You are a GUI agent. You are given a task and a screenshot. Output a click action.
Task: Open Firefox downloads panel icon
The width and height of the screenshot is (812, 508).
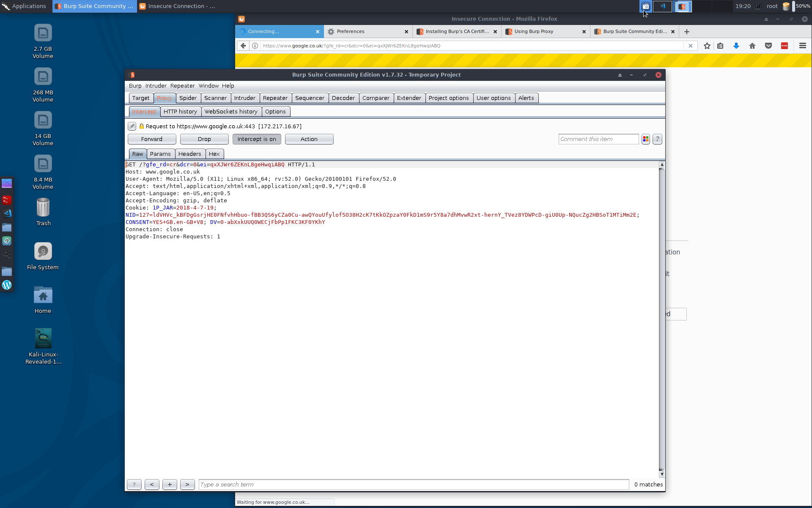[x=736, y=46]
